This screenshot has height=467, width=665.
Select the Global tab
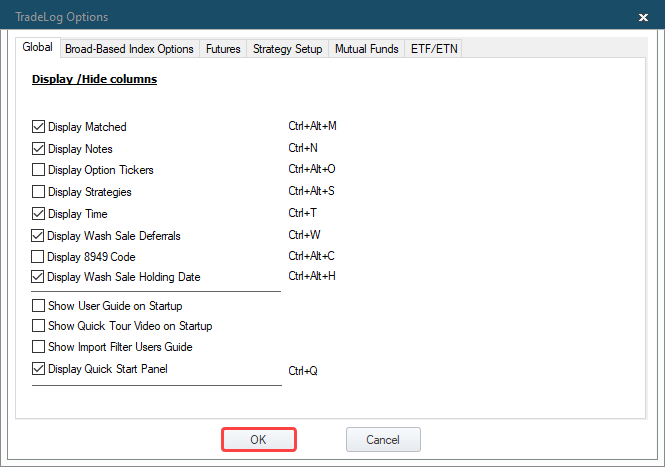point(38,47)
